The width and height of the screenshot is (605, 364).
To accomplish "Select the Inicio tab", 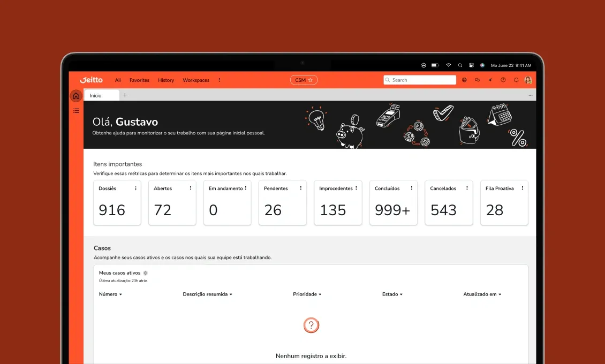I will tap(102, 95).
